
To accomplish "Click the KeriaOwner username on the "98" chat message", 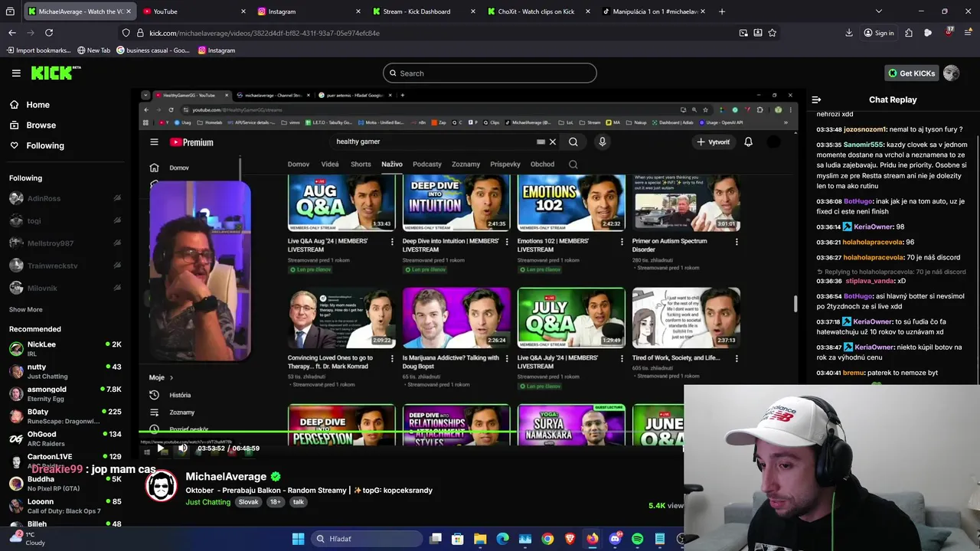I will coord(873,227).
